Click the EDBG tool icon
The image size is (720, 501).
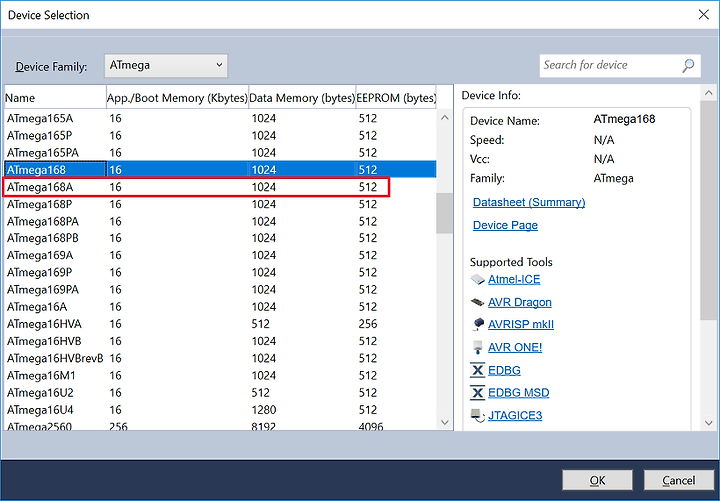[x=478, y=370]
